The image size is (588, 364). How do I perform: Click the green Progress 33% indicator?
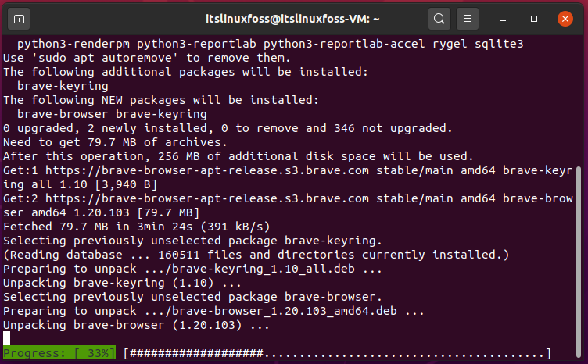coord(59,353)
